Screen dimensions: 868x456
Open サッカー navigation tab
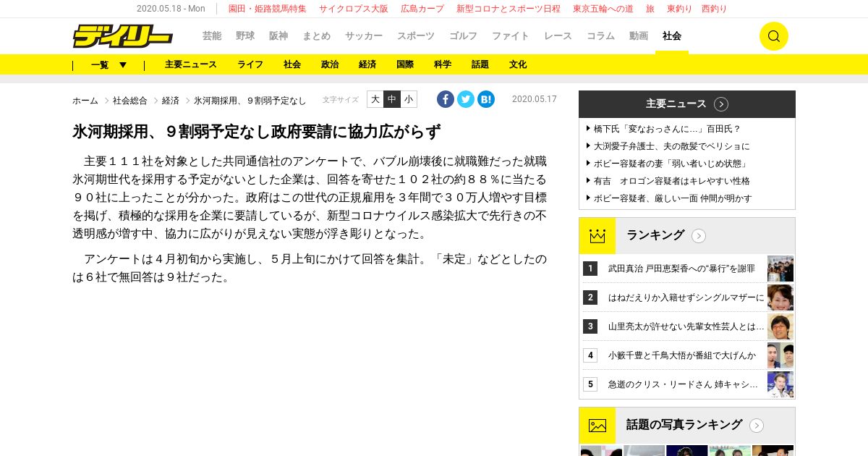[364, 36]
